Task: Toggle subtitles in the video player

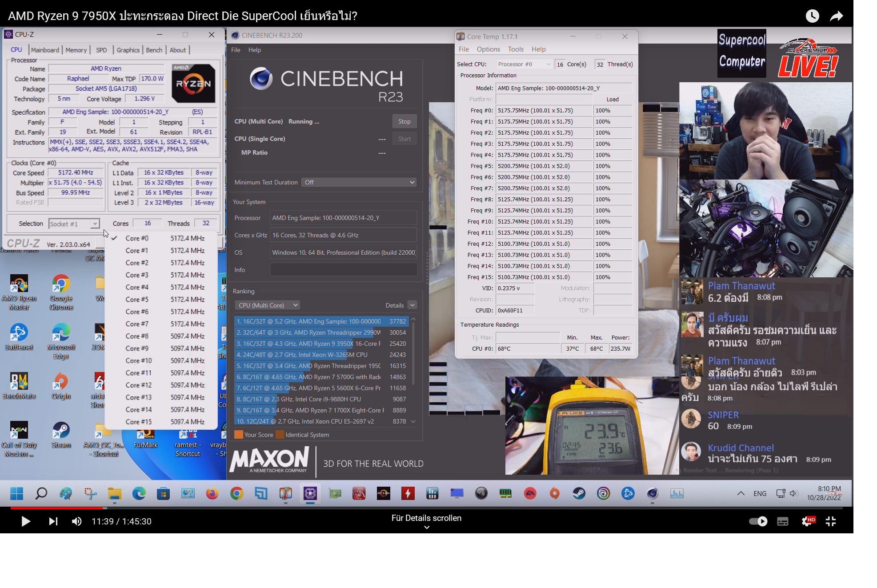Action: 783,521
